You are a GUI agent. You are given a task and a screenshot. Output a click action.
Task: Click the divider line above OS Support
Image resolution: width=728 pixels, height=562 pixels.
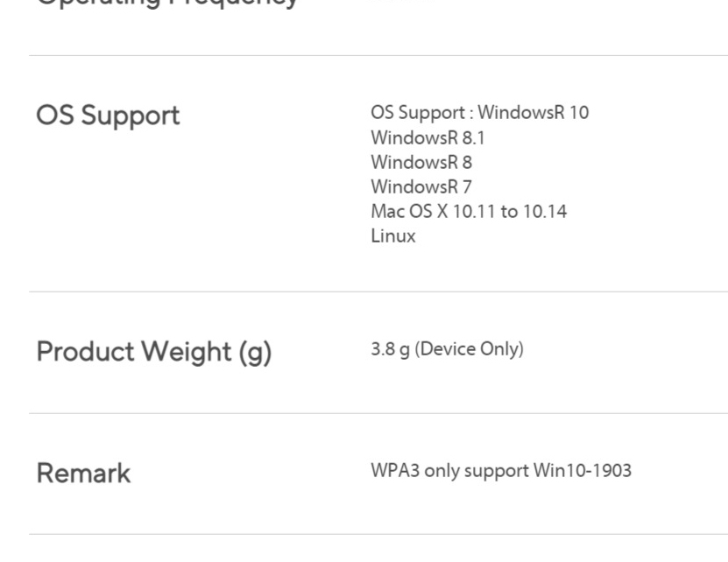pyautogui.click(x=378, y=56)
